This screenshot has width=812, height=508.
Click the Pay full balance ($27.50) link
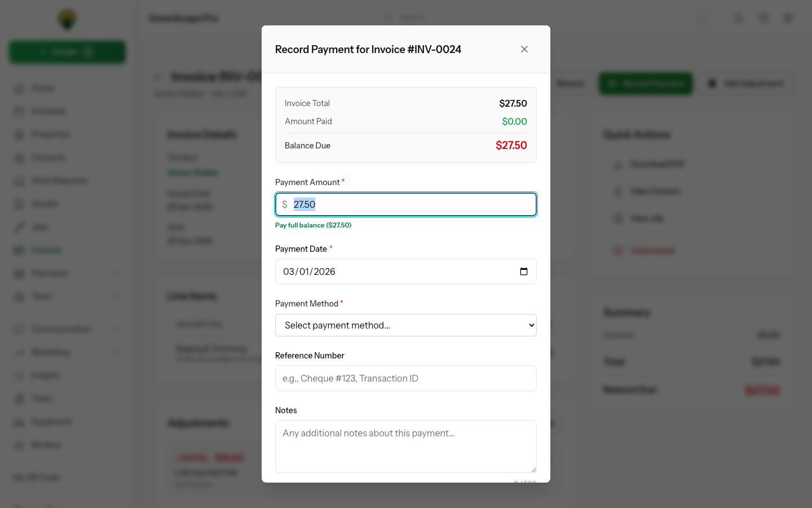[313, 225]
